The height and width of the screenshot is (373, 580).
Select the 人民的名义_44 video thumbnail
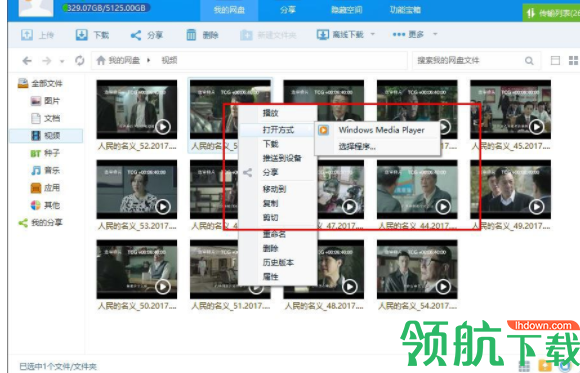coord(417,189)
